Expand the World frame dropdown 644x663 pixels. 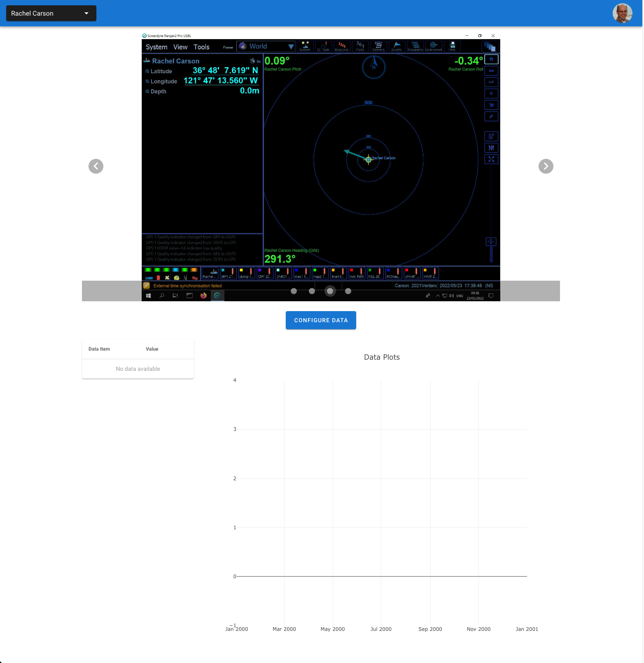tap(266, 47)
